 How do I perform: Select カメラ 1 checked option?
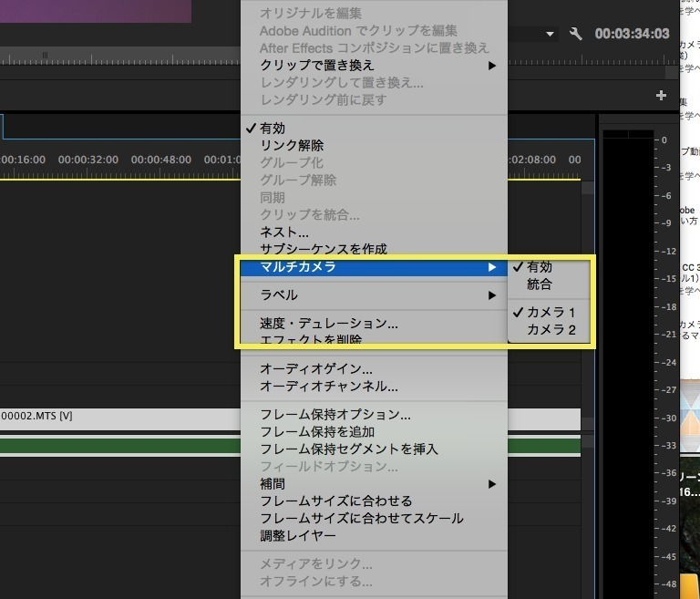(549, 312)
